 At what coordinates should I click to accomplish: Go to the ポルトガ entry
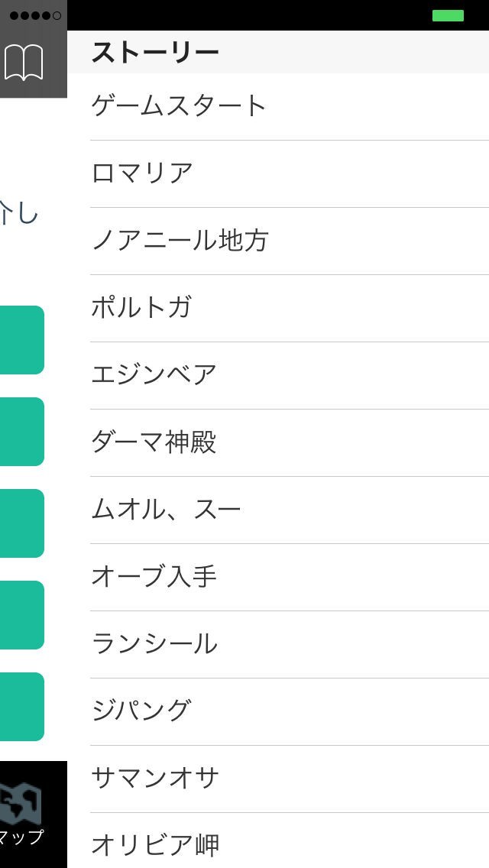click(x=141, y=308)
